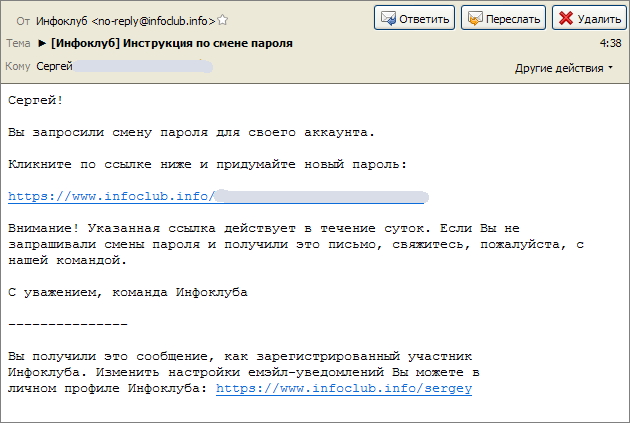Click the Внимание! warning paragraph
This screenshot has width=630, height=423.
(x=290, y=244)
